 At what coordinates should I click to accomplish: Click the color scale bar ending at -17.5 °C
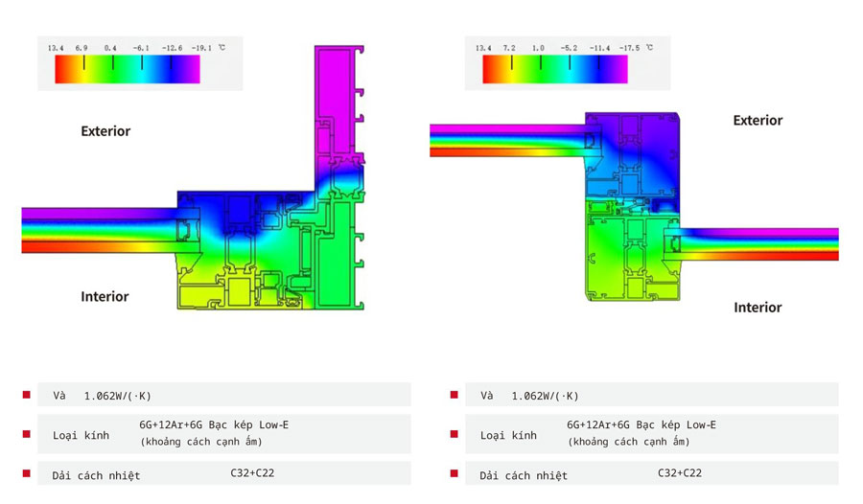pyautogui.click(x=555, y=69)
